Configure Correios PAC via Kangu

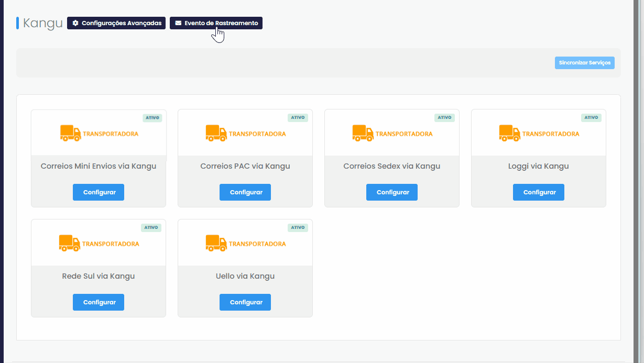pos(245,192)
